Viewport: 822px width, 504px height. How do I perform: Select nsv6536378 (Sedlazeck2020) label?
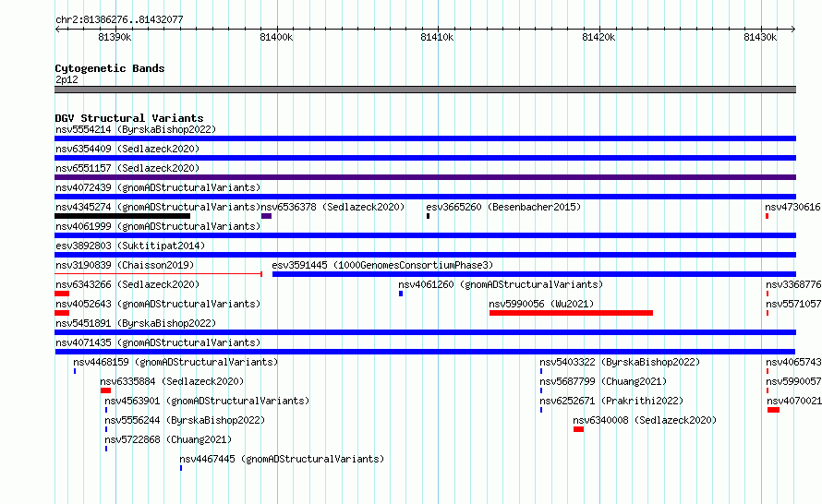coord(332,207)
